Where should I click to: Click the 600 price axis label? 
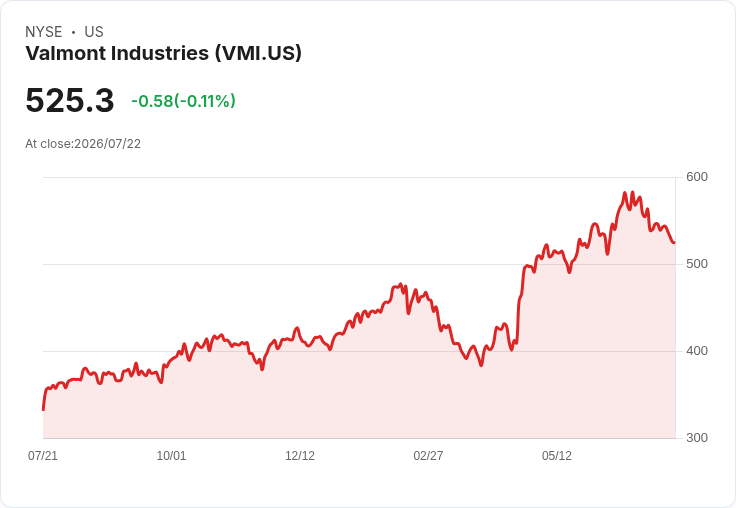[x=697, y=177]
